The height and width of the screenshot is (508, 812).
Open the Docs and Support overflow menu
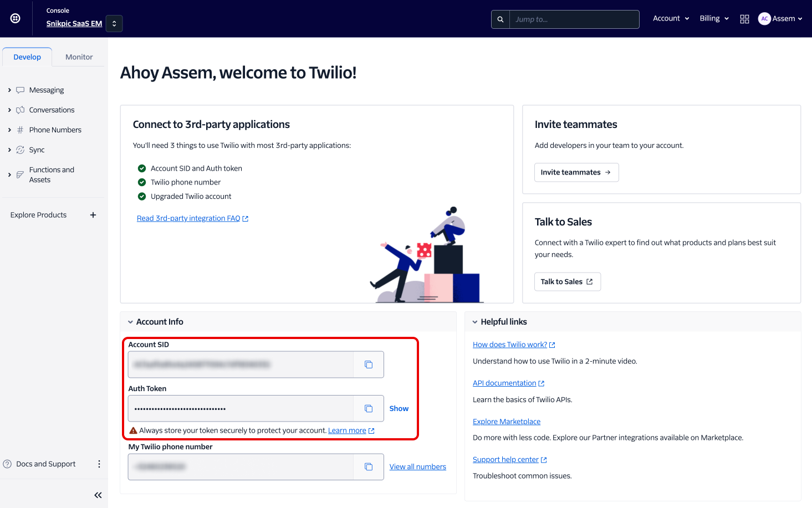(x=99, y=464)
